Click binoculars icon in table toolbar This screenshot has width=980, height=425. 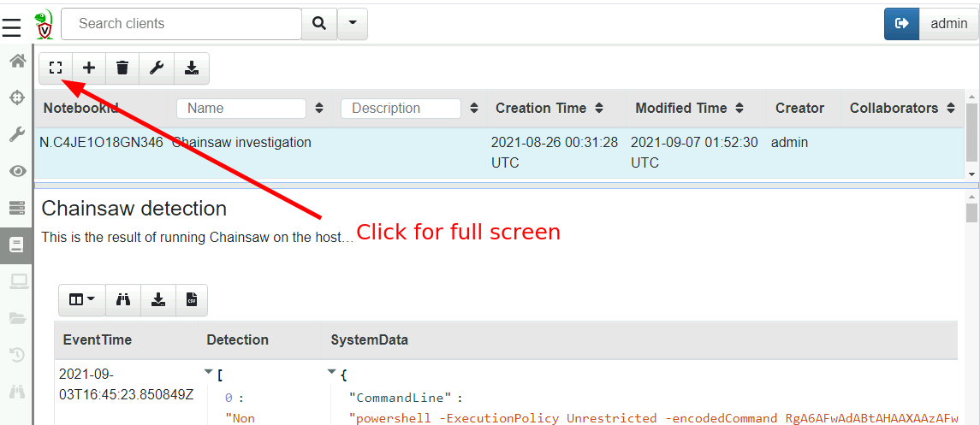[123, 300]
